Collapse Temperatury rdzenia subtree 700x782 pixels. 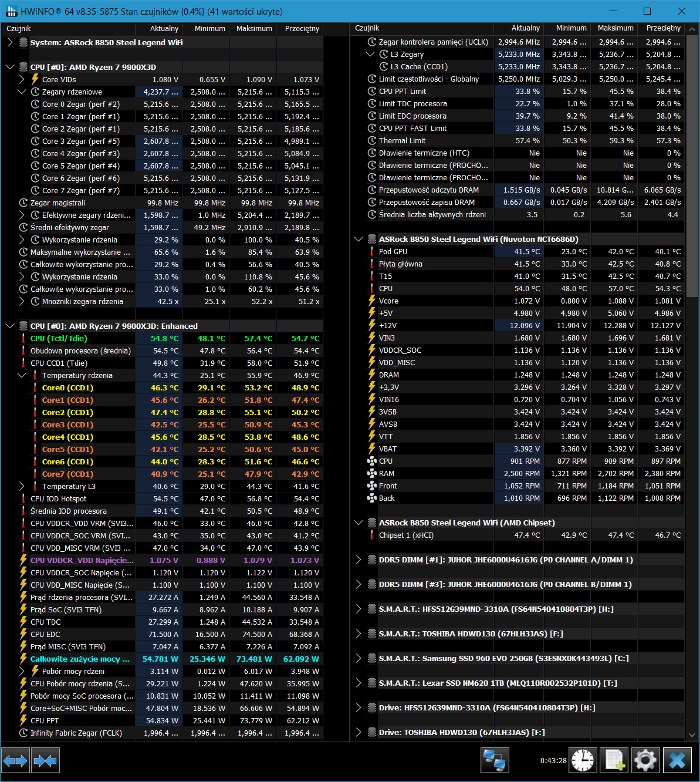22,375
